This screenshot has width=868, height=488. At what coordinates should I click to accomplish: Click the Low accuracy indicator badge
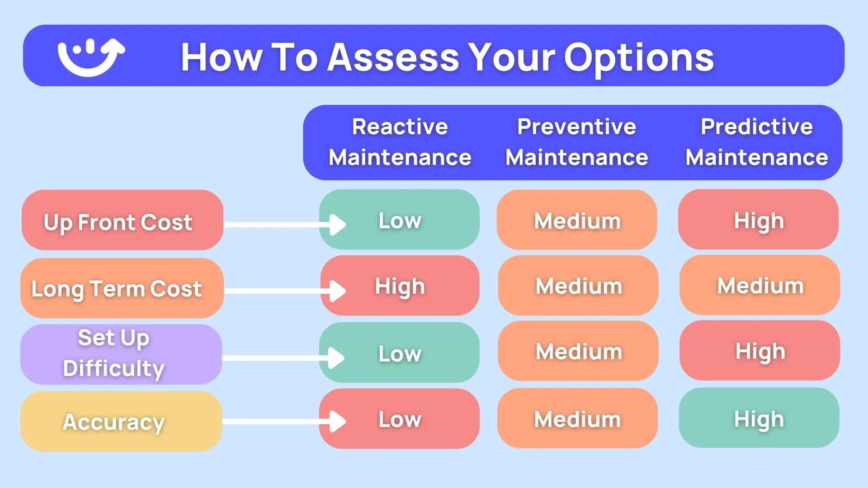tap(400, 420)
